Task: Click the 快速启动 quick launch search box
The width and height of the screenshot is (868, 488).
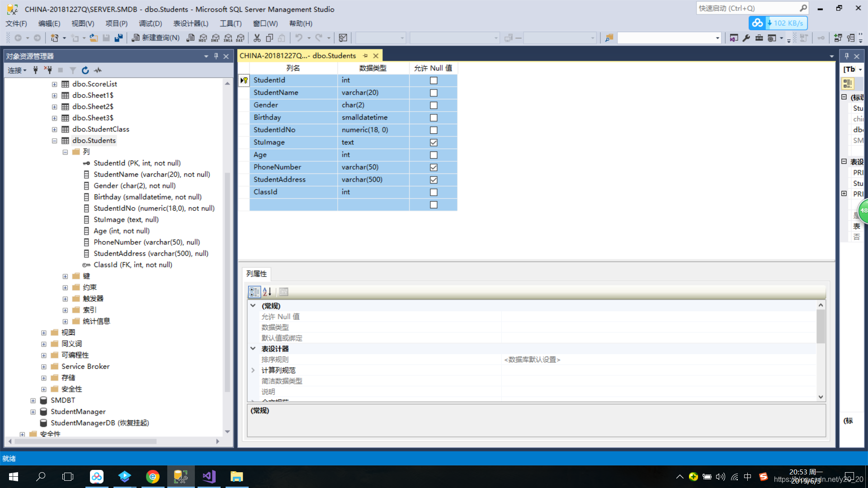Action: point(752,8)
